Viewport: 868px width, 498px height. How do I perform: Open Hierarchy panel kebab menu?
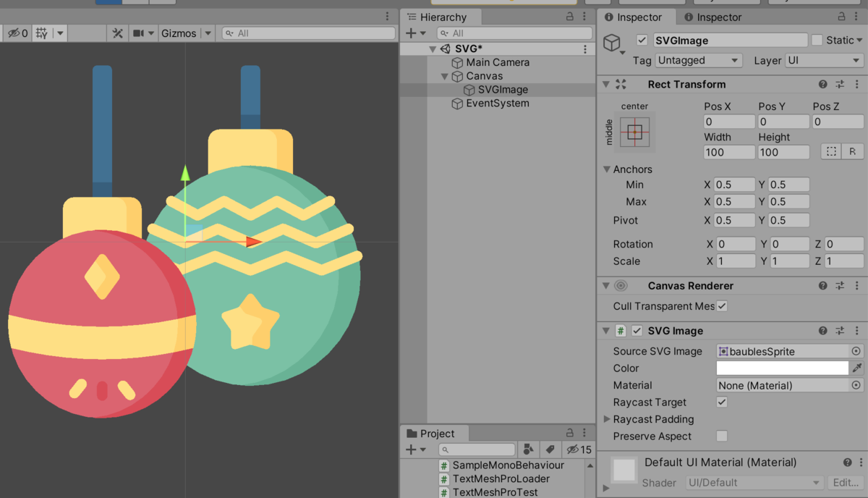584,17
